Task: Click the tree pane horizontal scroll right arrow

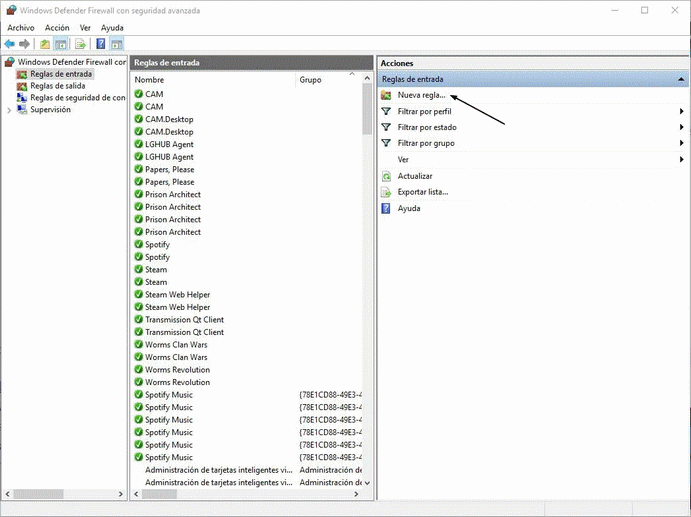Action: pyautogui.click(x=121, y=494)
